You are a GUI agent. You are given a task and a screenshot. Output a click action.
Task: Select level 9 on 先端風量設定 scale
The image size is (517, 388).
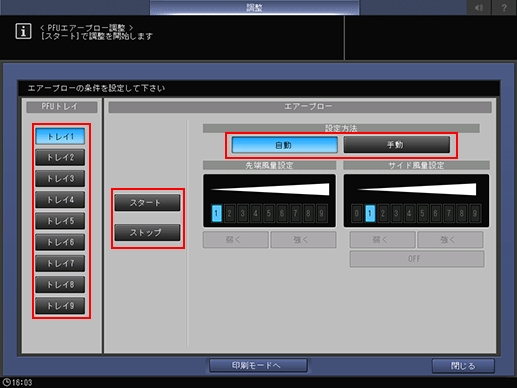click(x=321, y=213)
